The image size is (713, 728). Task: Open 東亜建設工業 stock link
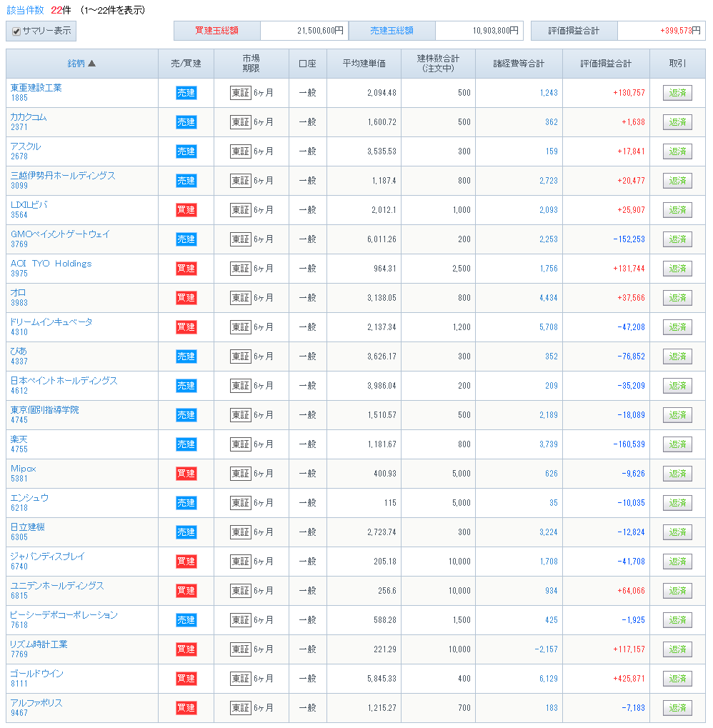[36, 88]
